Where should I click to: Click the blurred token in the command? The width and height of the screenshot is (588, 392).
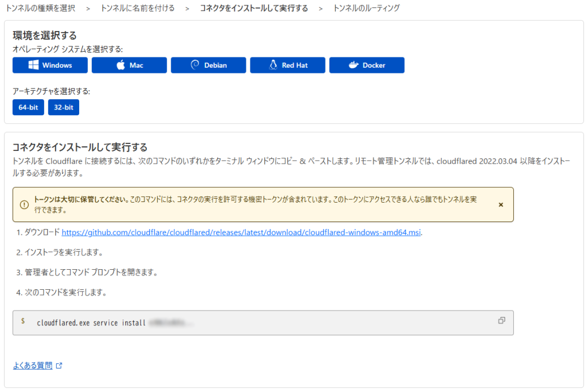click(171, 323)
